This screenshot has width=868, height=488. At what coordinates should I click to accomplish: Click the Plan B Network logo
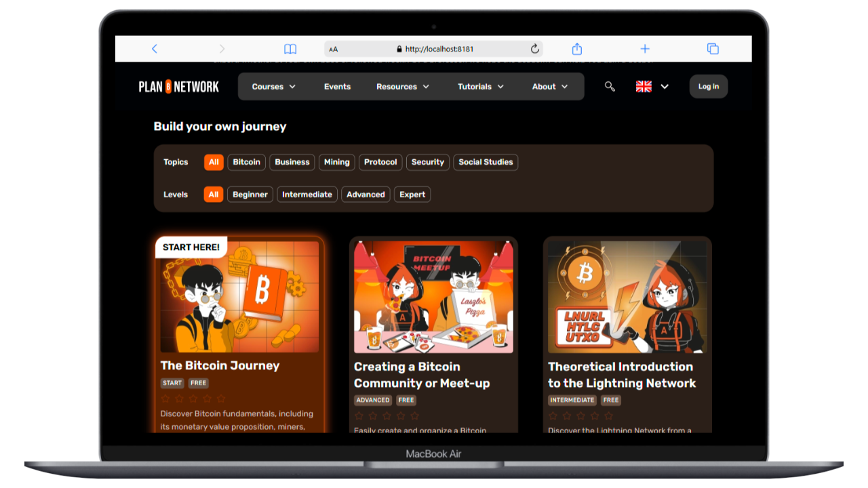[x=179, y=87]
